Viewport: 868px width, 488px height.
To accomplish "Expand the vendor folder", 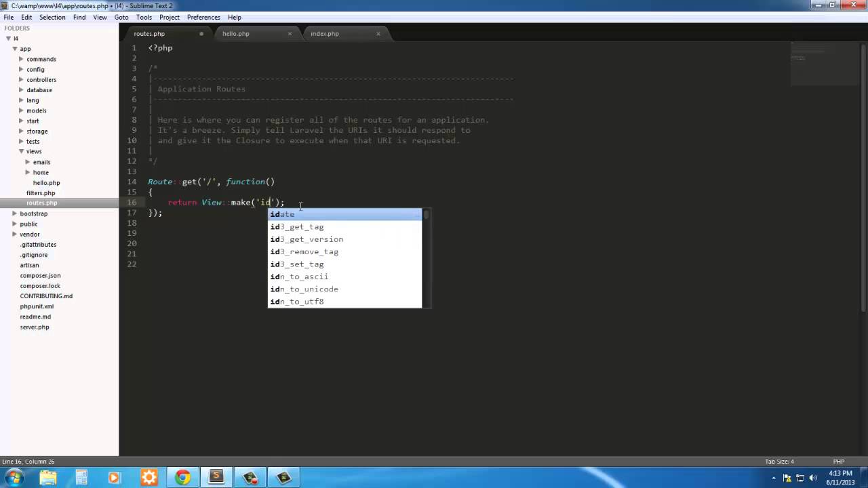I will [14, 234].
